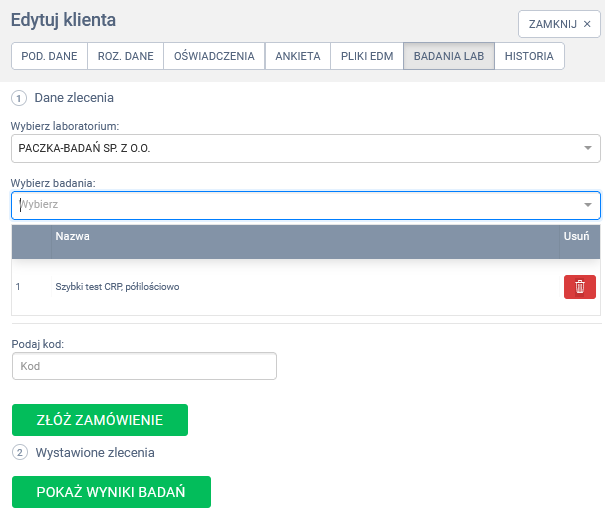View the HISTORIA tab
This screenshot has height=514, width=605.
click(x=529, y=56)
